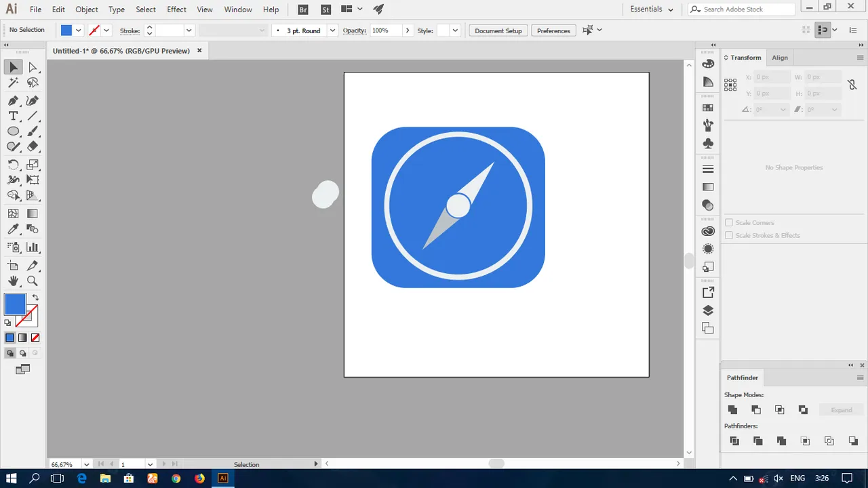Select the Column Graph tool

pyautogui.click(x=33, y=247)
